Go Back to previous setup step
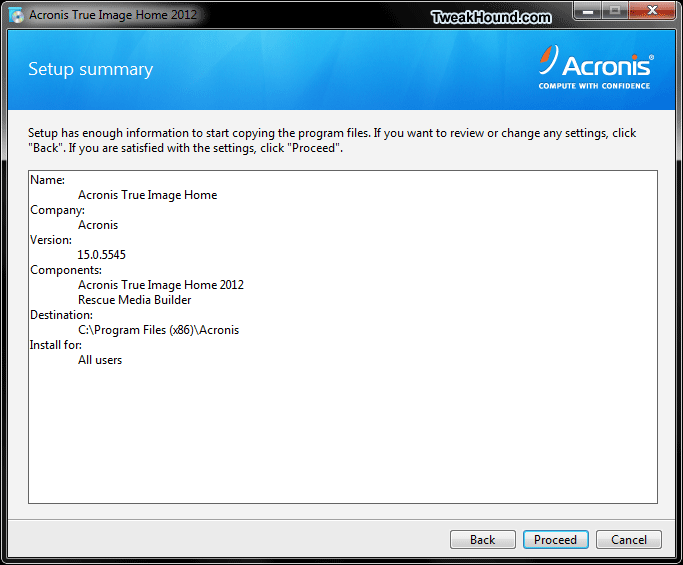Image resolution: width=683 pixels, height=565 pixels. coord(483,540)
